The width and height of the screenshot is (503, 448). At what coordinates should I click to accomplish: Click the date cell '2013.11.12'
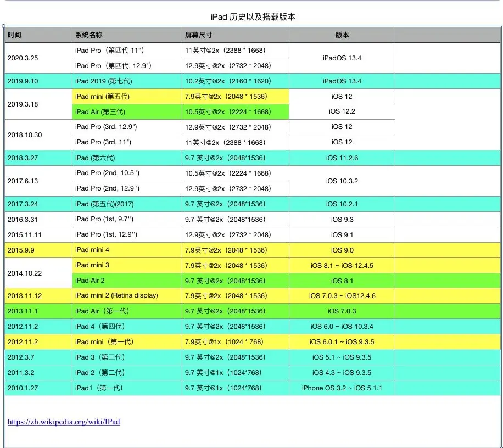[38, 296]
